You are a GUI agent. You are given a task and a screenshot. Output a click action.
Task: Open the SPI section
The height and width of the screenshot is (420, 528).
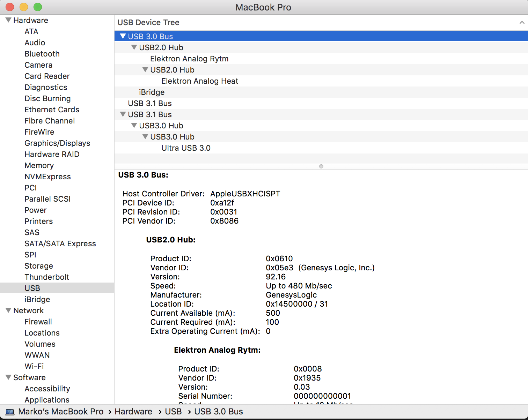(30, 255)
